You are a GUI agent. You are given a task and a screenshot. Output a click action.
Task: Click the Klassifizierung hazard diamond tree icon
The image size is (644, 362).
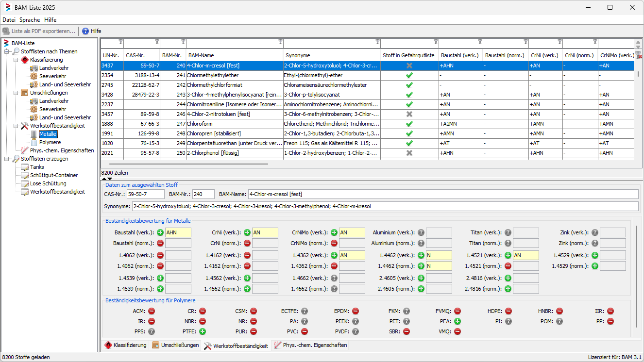tap(25, 60)
